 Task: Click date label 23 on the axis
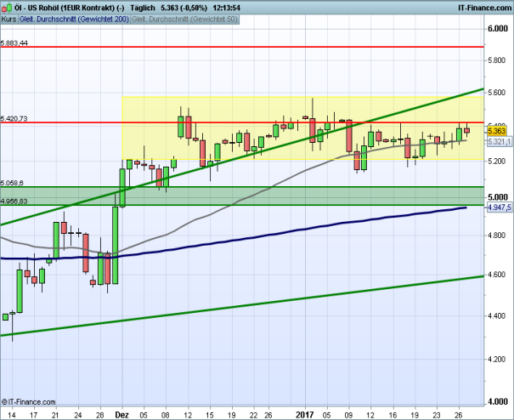[x=437, y=416]
